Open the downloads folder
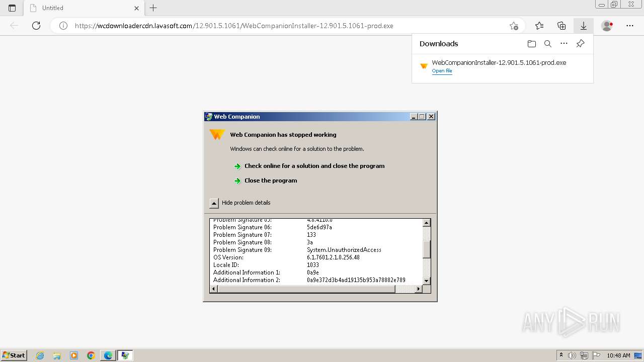 [x=532, y=44]
